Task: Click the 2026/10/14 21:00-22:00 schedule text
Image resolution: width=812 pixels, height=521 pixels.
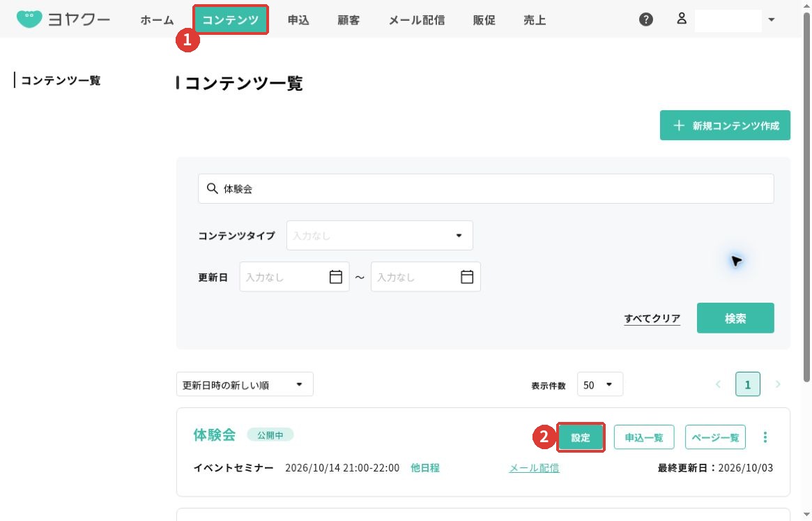Action: pos(342,467)
